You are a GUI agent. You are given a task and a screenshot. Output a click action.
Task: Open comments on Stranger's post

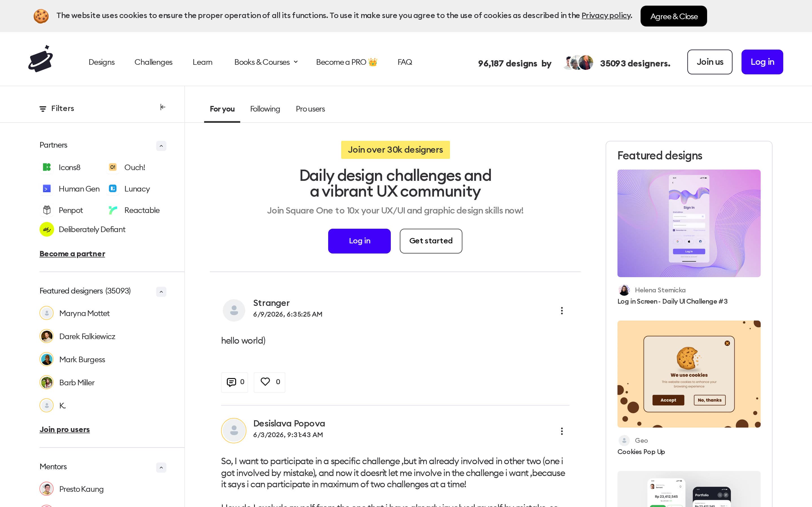point(235,382)
